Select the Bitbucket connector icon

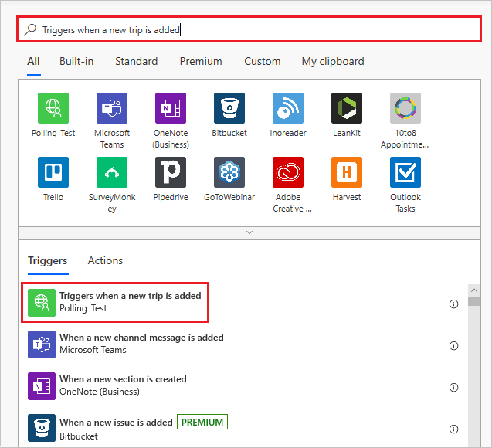(x=229, y=108)
